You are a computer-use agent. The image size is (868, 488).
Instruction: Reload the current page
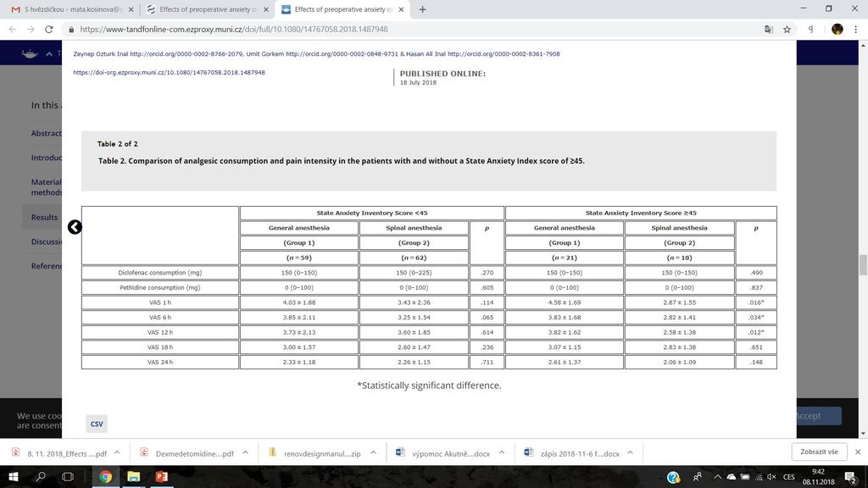[x=48, y=30]
